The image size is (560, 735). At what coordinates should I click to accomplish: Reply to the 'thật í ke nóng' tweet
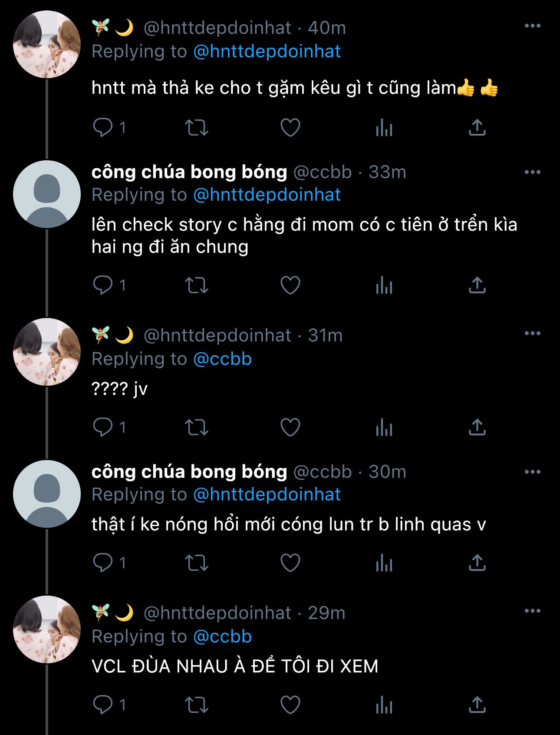click(x=103, y=563)
